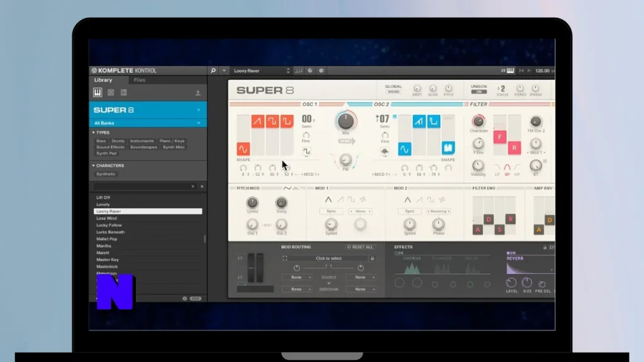Select the one-shots browser icon
Image resolution: width=644 pixels, height=362 pixels.
click(x=124, y=92)
